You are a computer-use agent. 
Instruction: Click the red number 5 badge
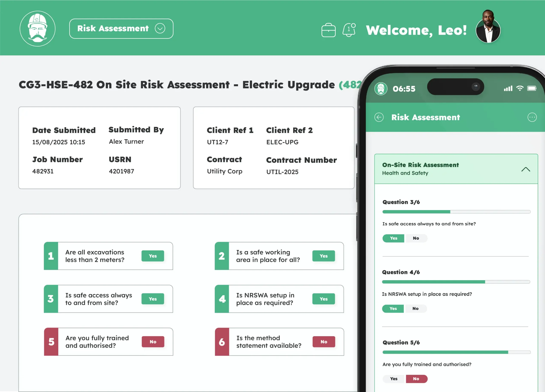point(51,342)
